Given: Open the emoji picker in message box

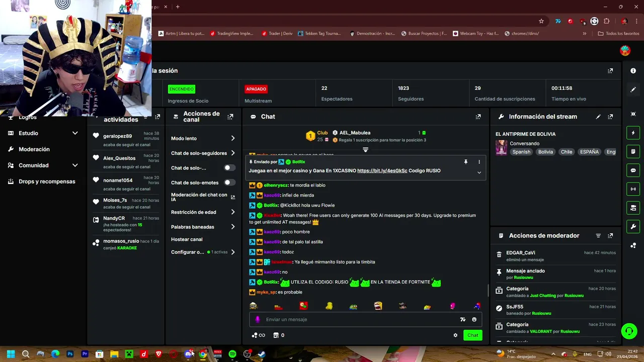Looking at the screenshot, I should click(x=474, y=319).
